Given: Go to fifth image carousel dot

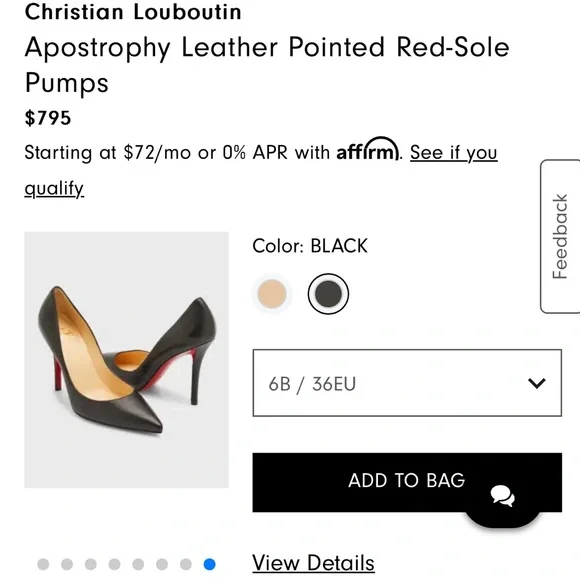Looking at the screenshot, I should pos(138,564).
